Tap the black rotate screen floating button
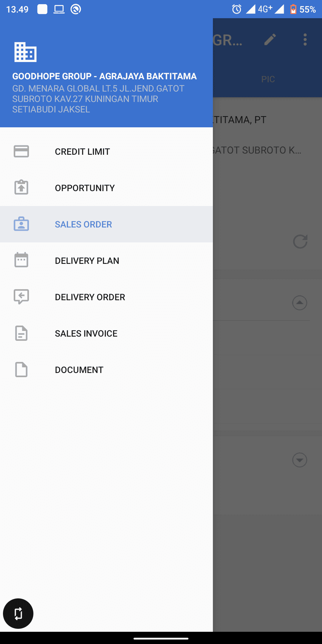Viewport: 322px width, 644px height. 18,614
